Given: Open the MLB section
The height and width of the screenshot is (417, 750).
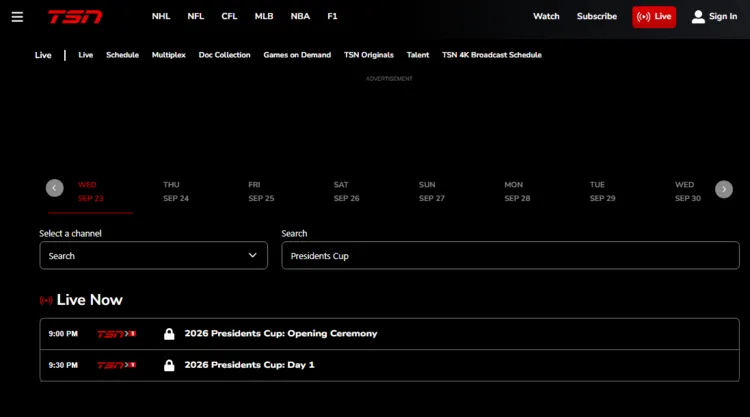Looking at the screenshot, I should coord(264,16).
